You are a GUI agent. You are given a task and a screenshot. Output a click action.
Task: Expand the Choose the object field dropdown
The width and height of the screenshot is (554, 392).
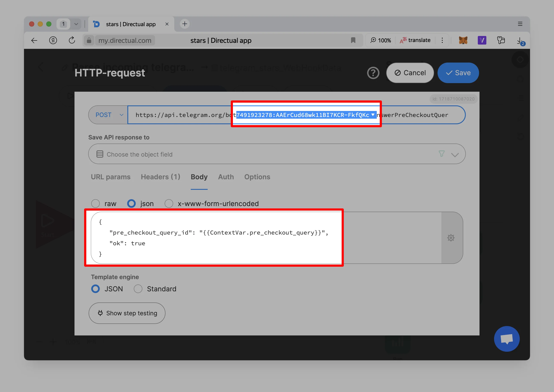(455, 154)
